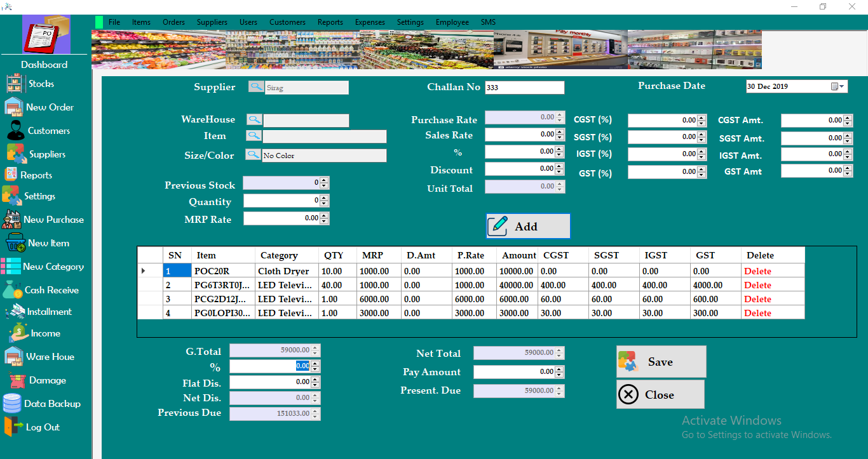The height and width of the screenshot is (459, 868).
Task: Click inside the Challan No field
Action: 524,87
